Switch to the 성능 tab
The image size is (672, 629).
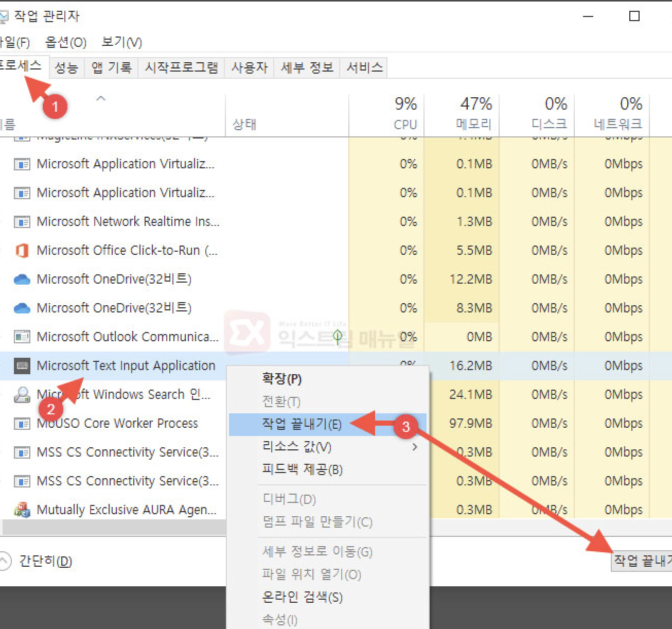coord(66,67)
